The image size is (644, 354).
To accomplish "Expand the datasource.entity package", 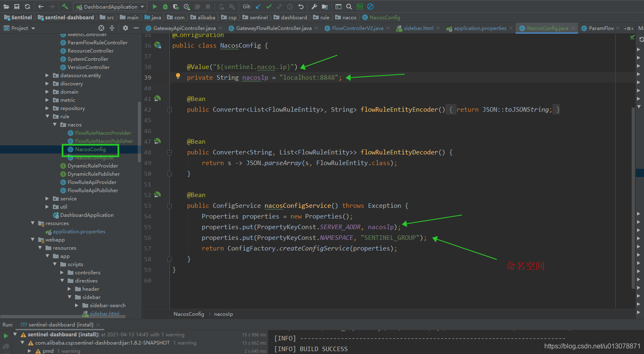I will (47, 75).
